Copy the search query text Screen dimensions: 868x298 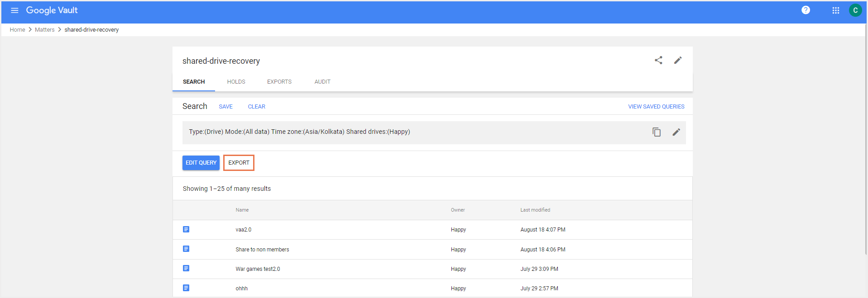click(657, 132)
